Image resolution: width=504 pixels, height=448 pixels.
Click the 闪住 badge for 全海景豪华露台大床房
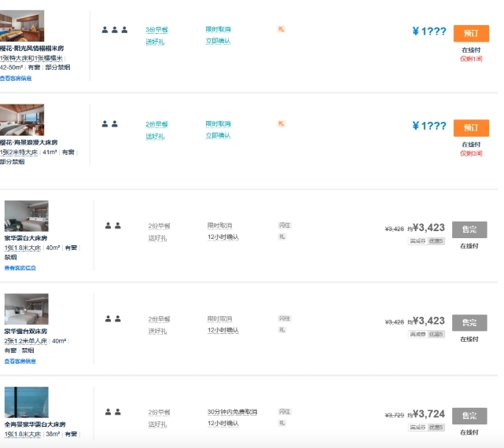[284, 412]
